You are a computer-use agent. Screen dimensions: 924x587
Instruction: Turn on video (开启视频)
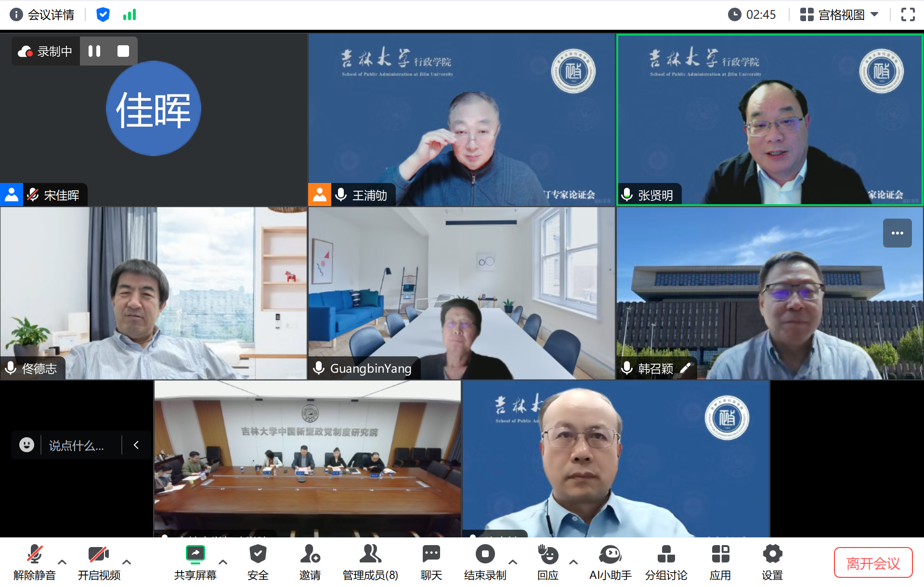click(99, 555)
